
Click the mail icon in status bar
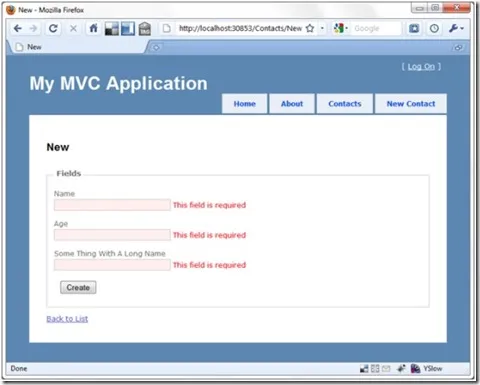pyautogui.click(x=386, y=368)
